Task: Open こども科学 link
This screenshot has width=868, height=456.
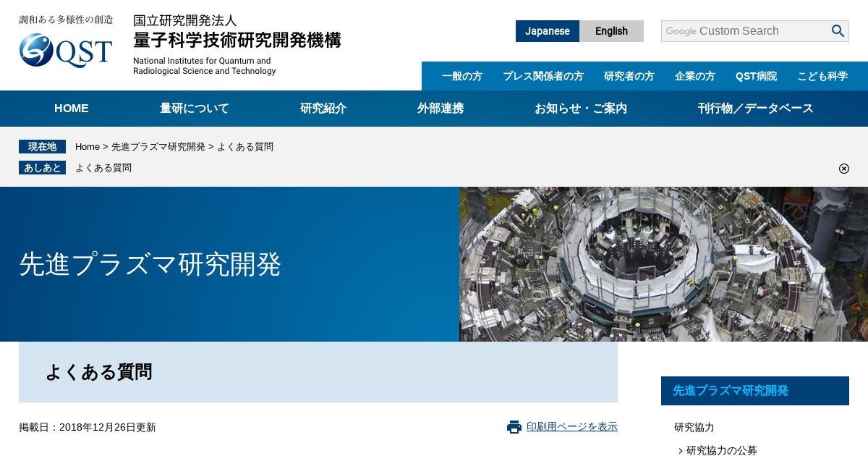Action: 822,76
